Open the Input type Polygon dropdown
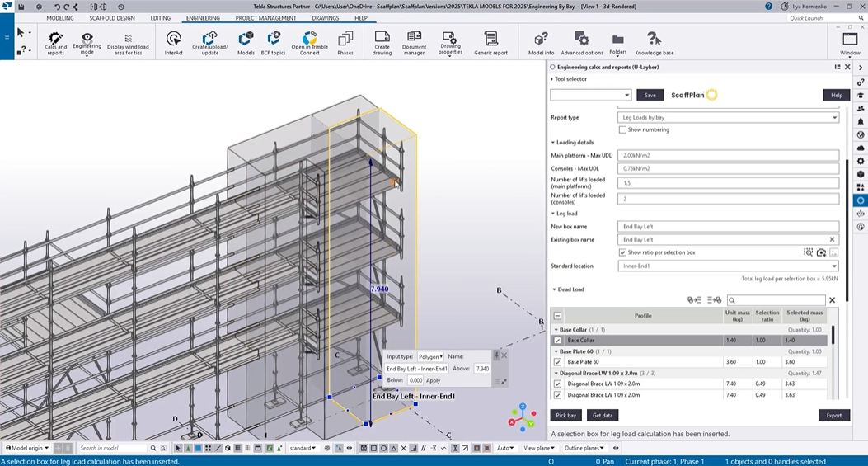This screenshot has height=466, width=868. click(430, 357)
